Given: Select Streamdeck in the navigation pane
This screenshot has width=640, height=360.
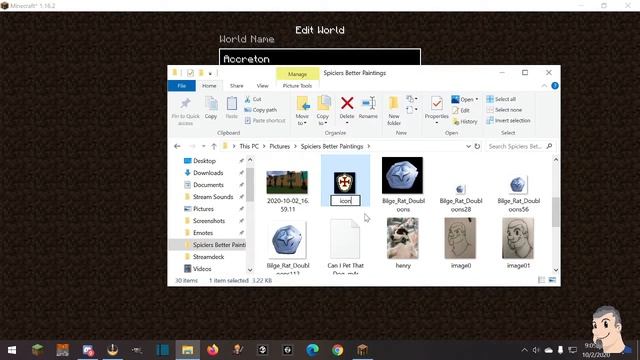Looking at the screenshot, I should pos(208,257).
